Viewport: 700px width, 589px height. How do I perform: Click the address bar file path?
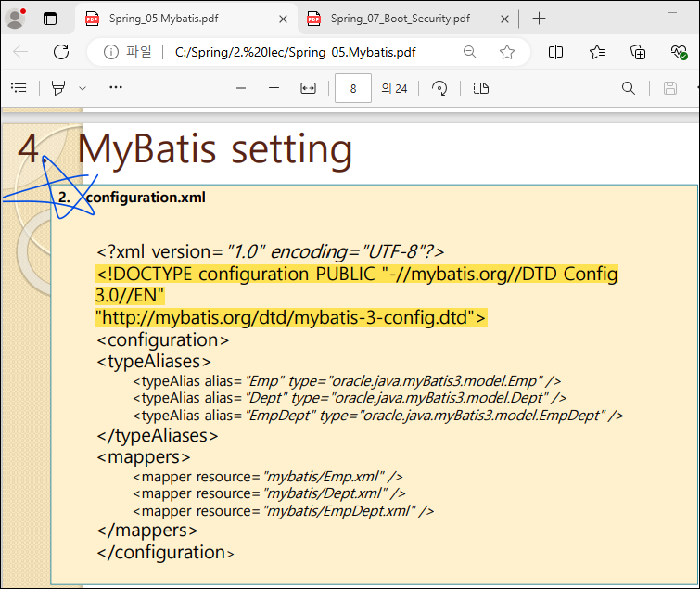point(295,52)
